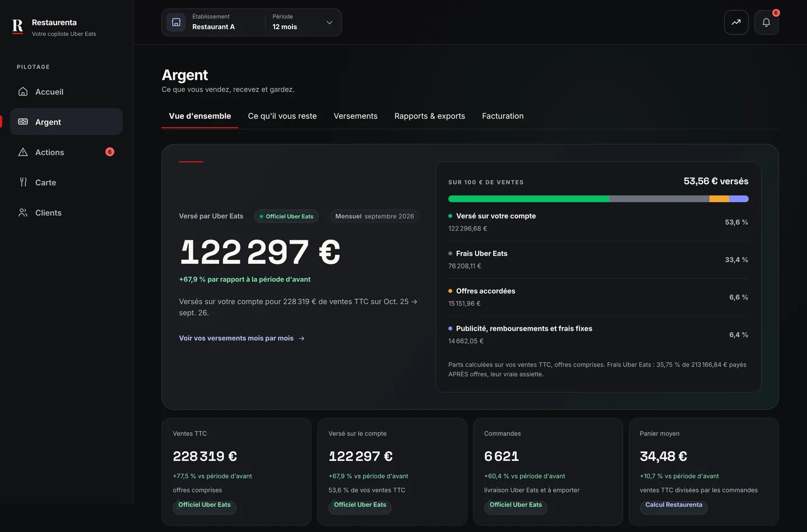807x532 pixels.
Task: Open the Commandes card
Action: coord(548,472)
